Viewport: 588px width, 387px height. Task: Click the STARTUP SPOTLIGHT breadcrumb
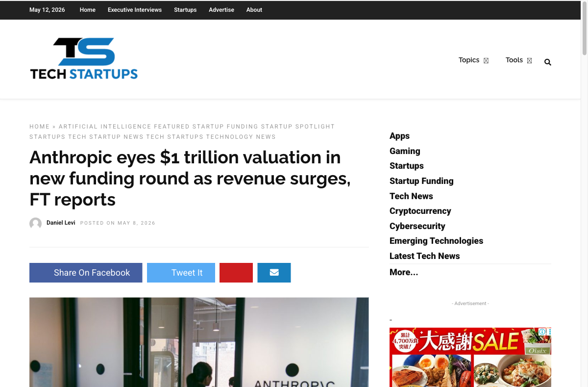[x=297, y=127]
